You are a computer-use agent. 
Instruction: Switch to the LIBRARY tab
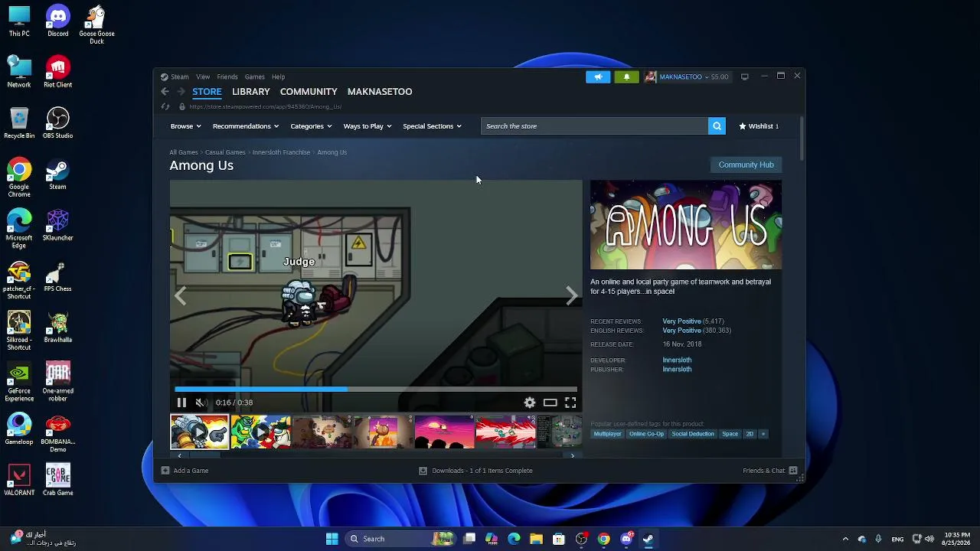[x=251, y=92]
